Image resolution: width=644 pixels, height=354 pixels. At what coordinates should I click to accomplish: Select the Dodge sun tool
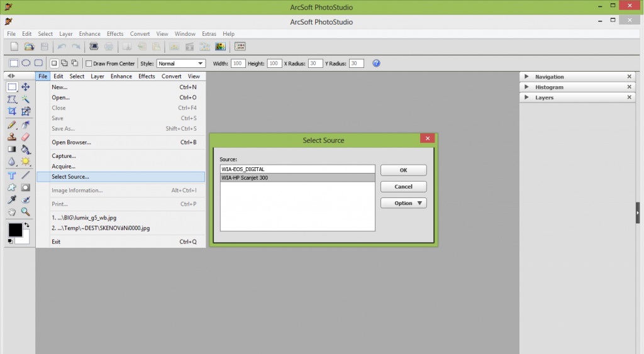(25, 162)
